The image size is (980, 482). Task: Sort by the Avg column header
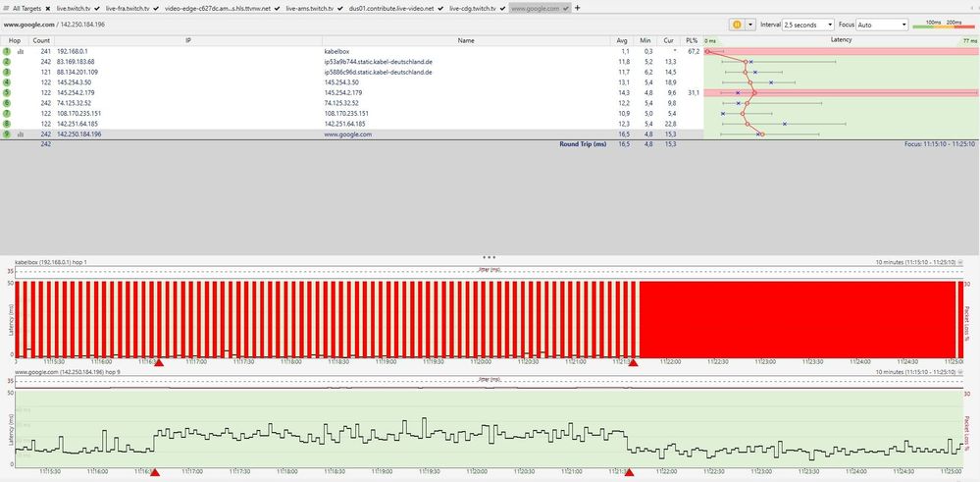coord(621,41)
